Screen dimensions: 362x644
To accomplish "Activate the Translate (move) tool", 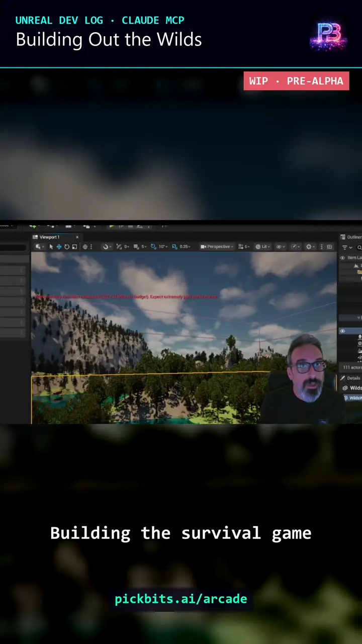I will coord(59,247).
